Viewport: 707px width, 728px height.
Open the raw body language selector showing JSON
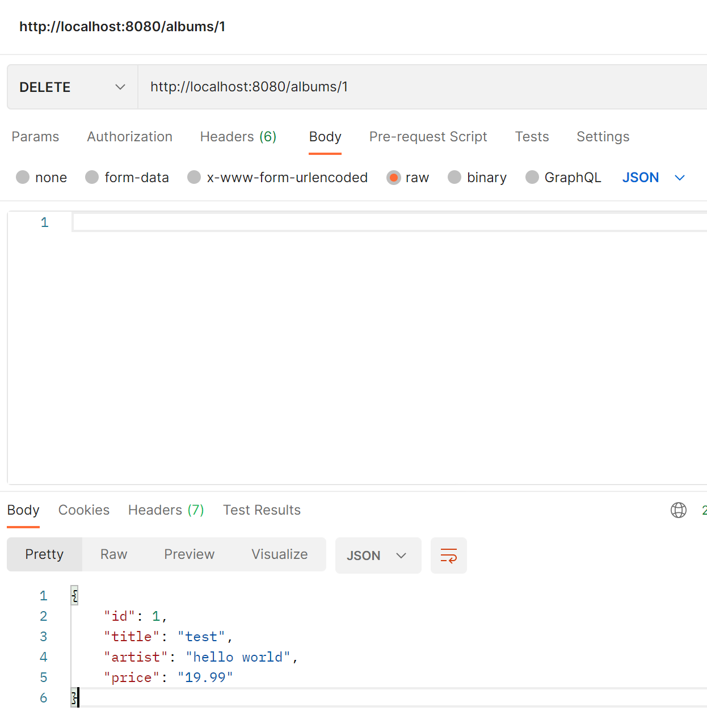click(653, 177)
